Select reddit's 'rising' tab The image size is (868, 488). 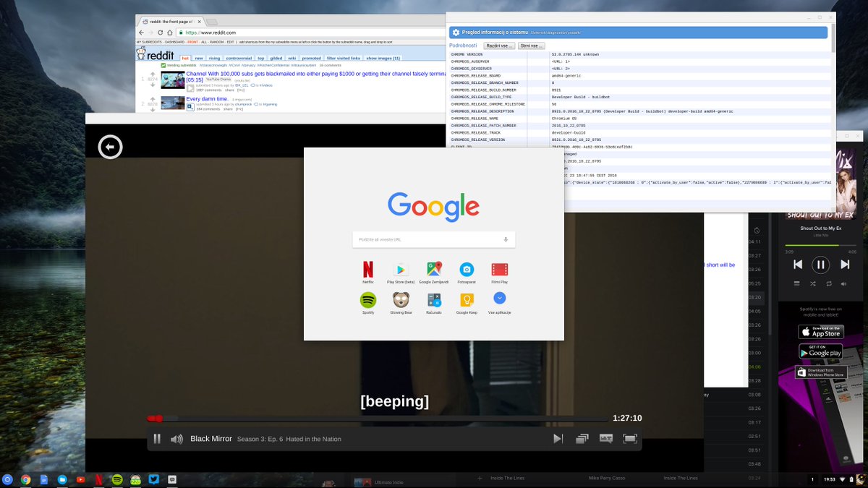(x=214, y=58)
